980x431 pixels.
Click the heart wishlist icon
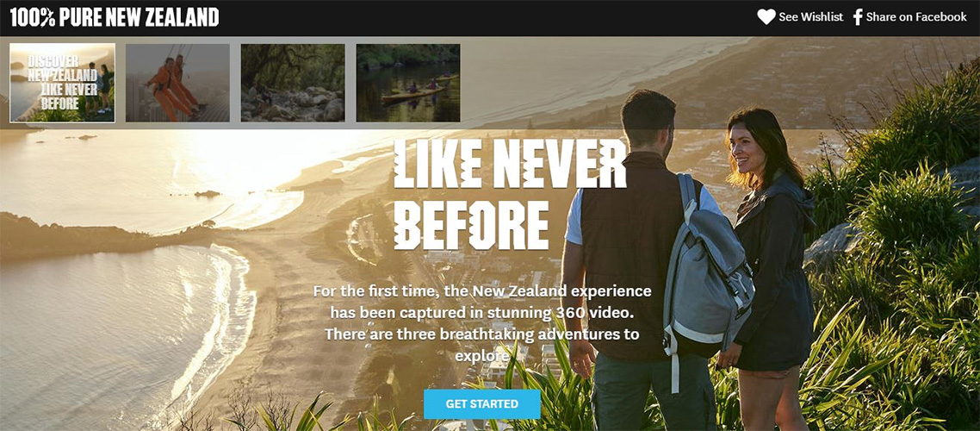pyautogui.click(x=766, y=17)
